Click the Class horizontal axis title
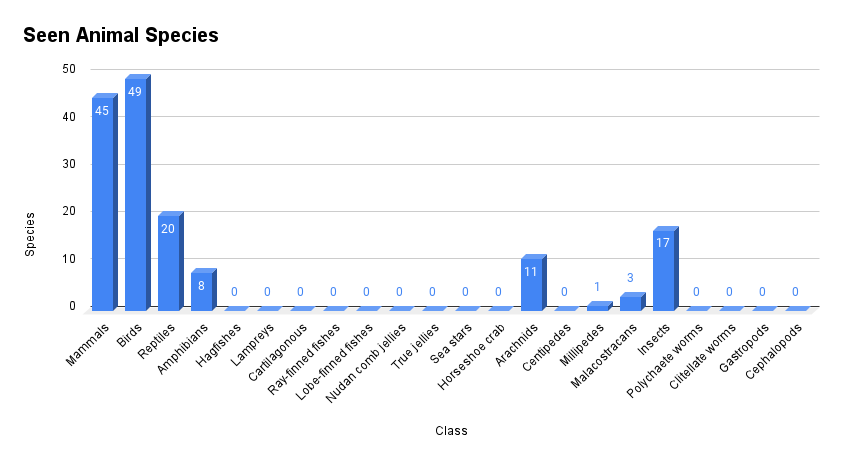 451,431
